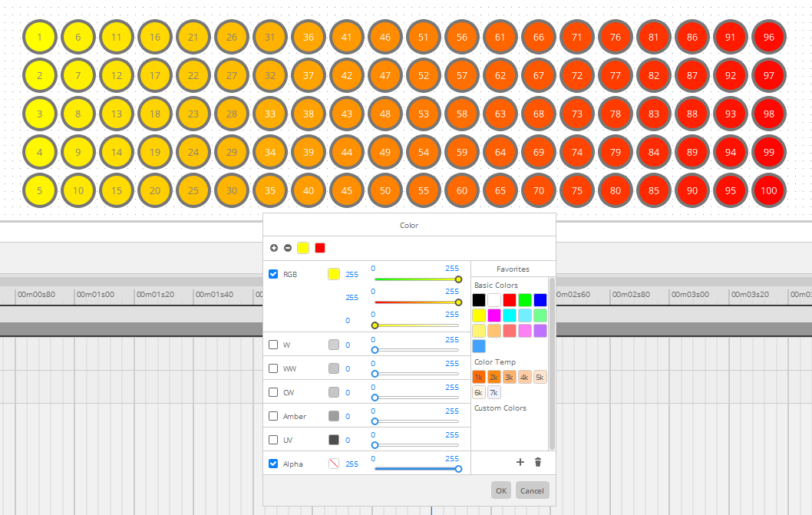Delete custom color with trash icon

(538, 462)
